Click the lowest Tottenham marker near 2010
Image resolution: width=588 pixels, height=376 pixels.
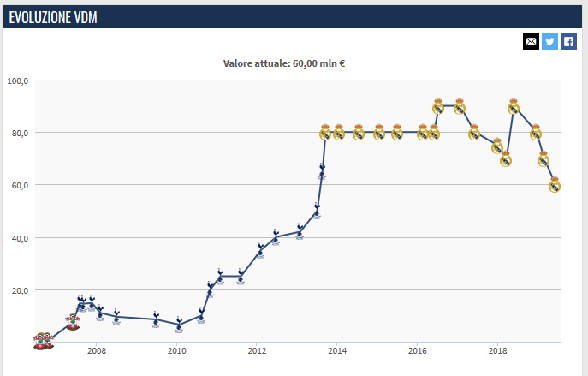pos(179,325)
